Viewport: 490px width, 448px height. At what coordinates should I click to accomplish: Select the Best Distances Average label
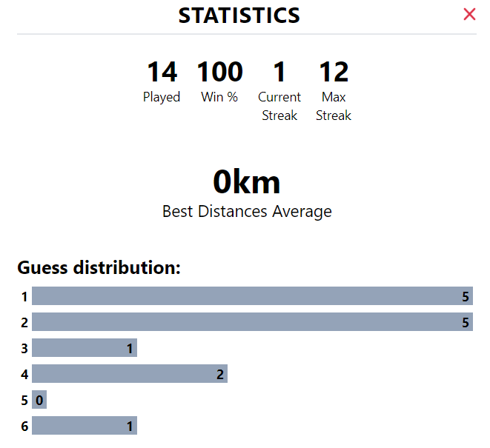pos(247,211)
